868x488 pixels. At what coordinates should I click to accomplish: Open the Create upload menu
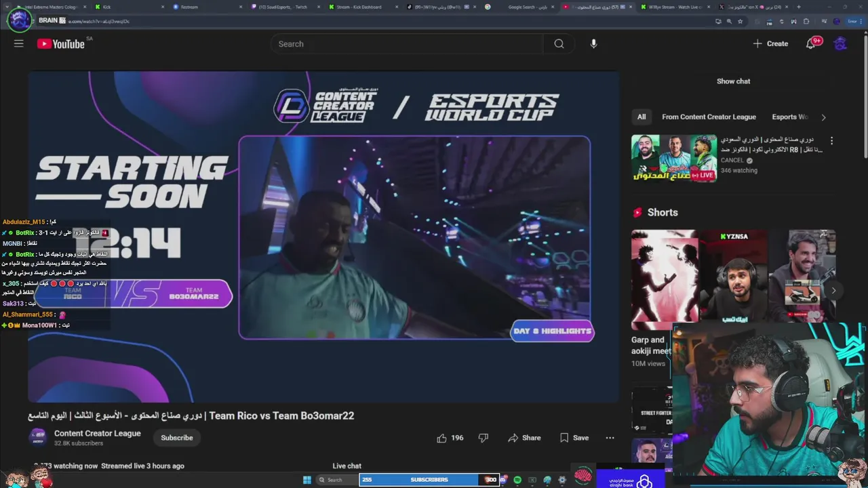coord(770,43)
